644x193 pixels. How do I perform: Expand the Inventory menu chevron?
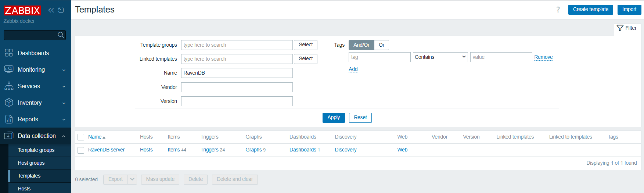click(64, 103)
